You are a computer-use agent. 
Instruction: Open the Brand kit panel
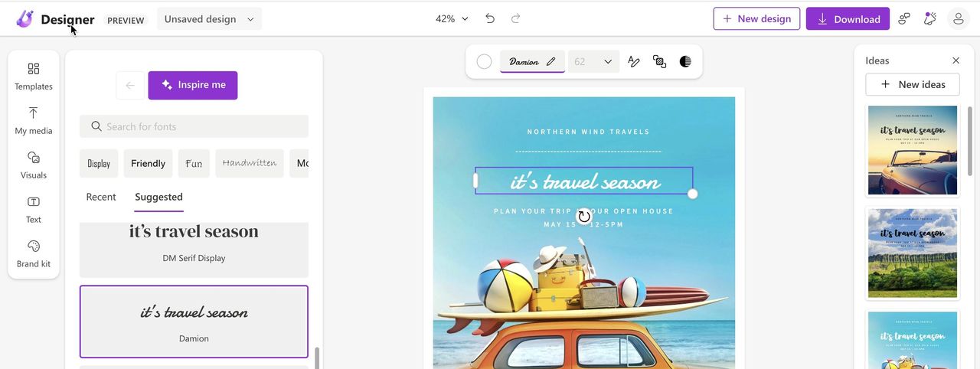(34, 253)
